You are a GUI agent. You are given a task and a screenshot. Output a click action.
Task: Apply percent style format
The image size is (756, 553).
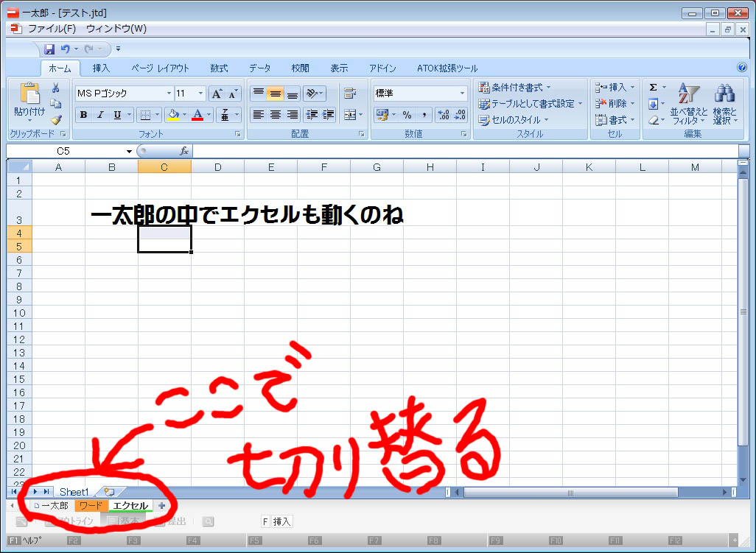coord(407,115)
